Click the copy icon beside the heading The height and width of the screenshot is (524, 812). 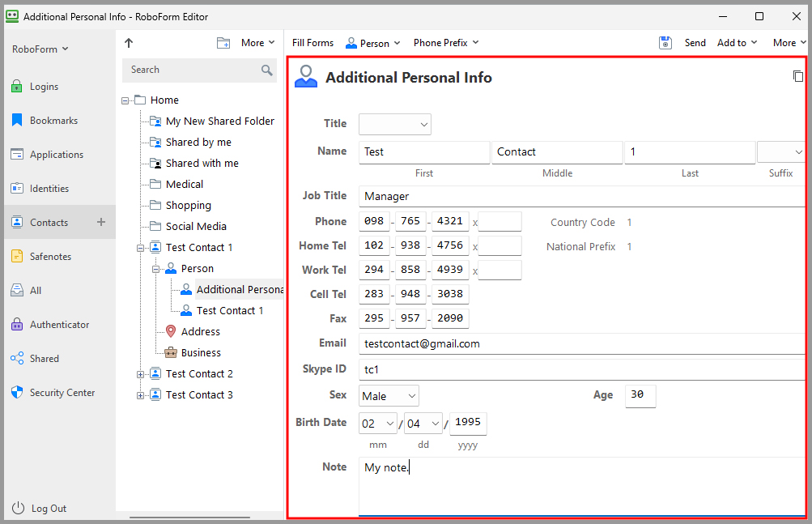click(x=798, y=76)
